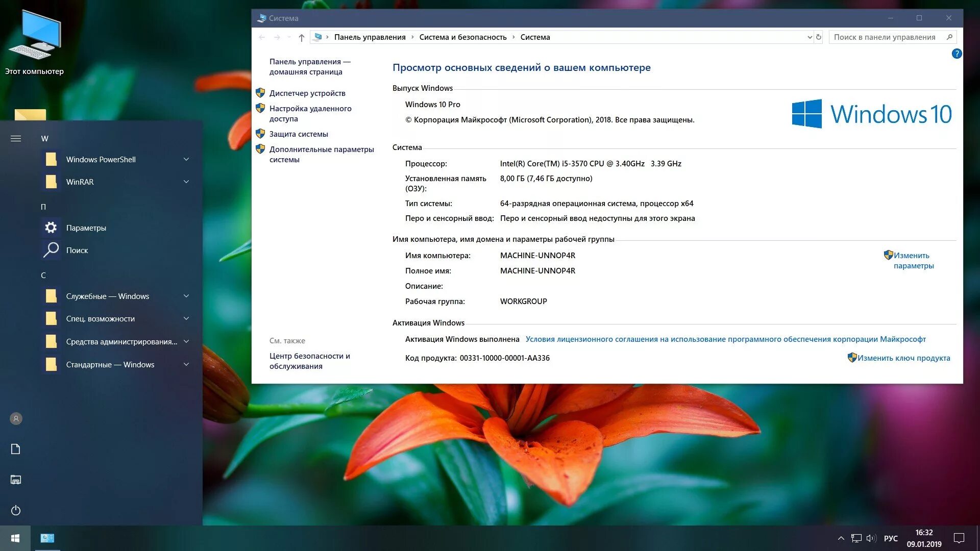Toggle the Start menu hamburger button
The width and height of the screenshot is (980, 551).
(x=16, y=138)
